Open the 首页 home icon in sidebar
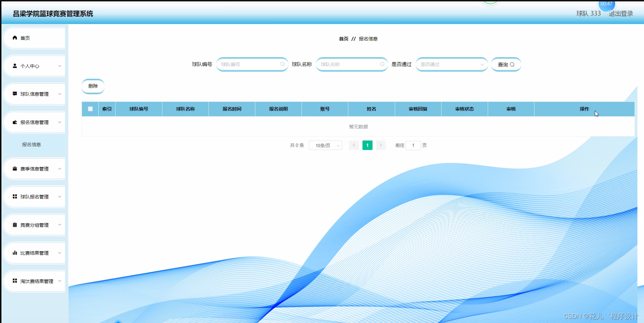The image size is (644, 323). [x=15, y=37]
